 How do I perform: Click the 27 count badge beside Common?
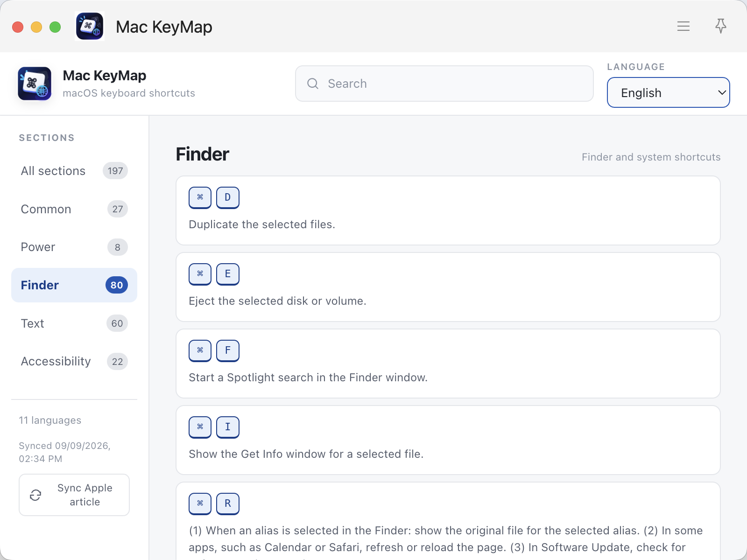pos(118,209)
